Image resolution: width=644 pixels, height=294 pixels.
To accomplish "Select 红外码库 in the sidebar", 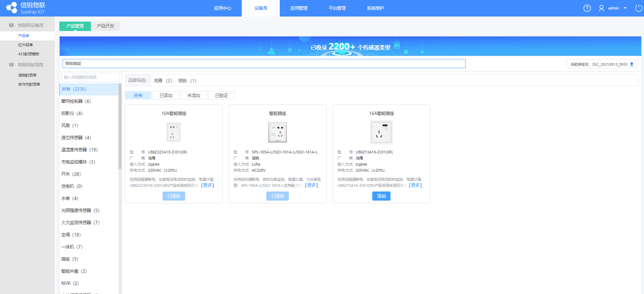I will (x=27, y=45).
